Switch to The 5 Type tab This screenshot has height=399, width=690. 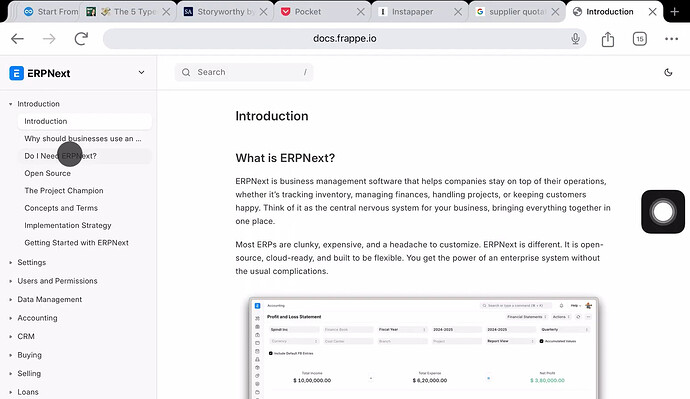click(128, 12)
